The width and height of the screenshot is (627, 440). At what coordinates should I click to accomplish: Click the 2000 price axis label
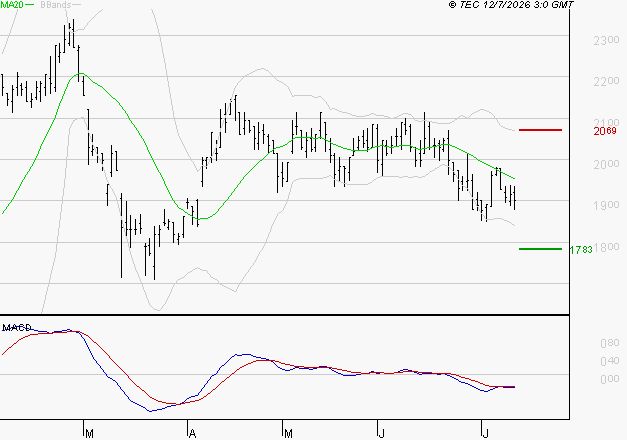(606, 164)
